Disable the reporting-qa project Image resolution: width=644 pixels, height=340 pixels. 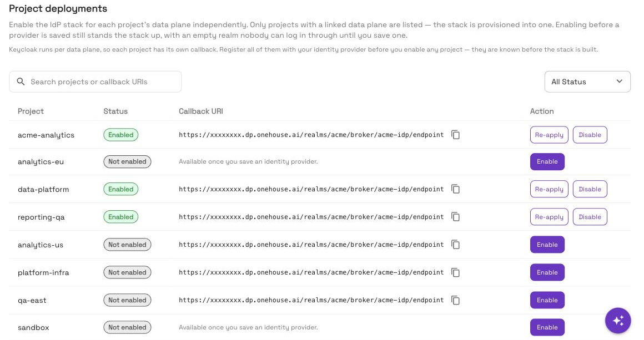(590, 217)
